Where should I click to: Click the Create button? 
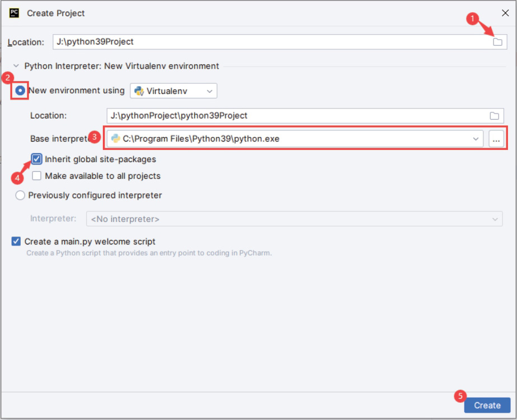[487, 405]
